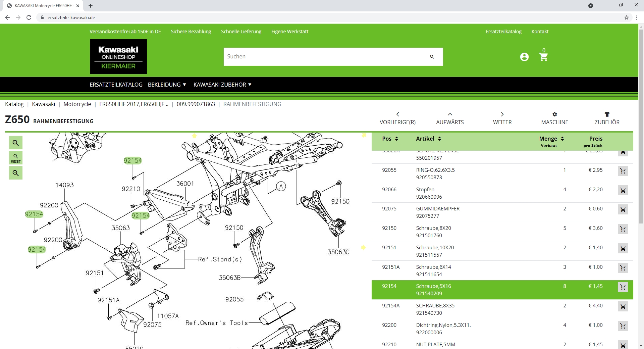Open ER650HHF 2017 breadcrumb
Screen dimensions: 644x349
[x=134, y=104]
